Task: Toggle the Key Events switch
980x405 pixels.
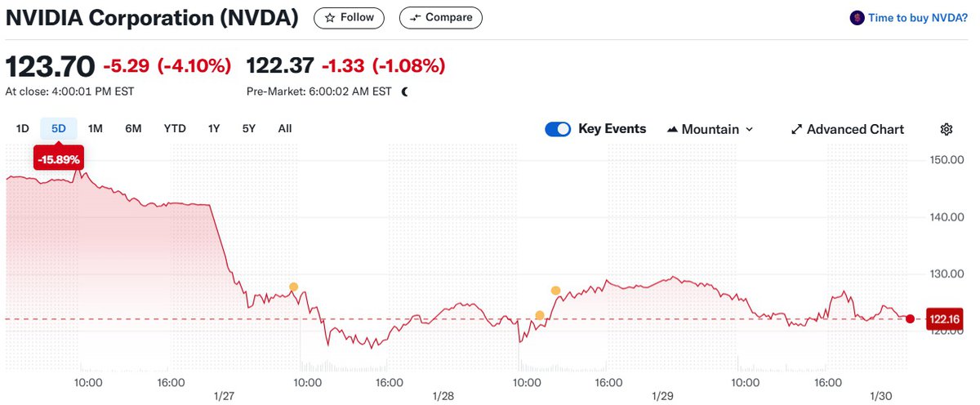Action: coord(558,129)
